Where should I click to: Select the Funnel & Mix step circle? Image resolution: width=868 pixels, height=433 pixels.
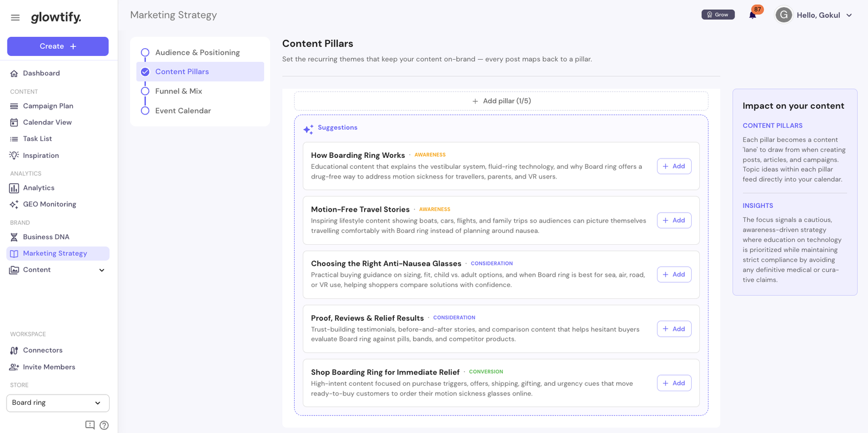click(x=145, y=91)
